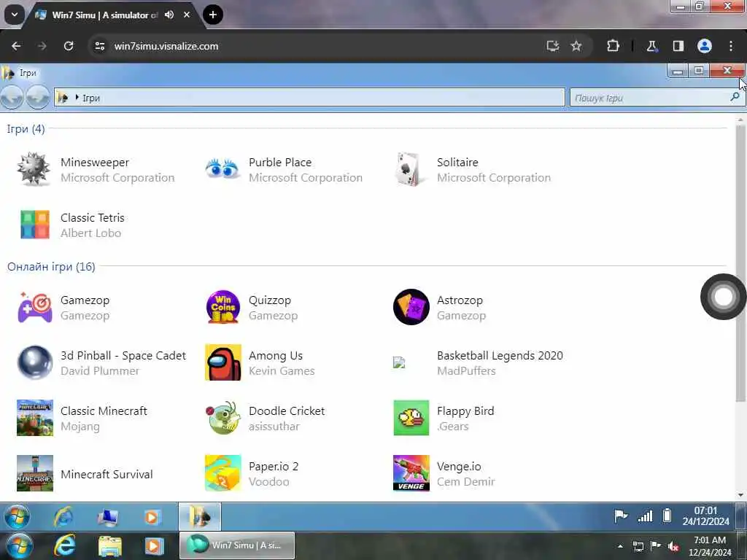Open Astrozop cards icon
Viewport: 747px width, 560px height.
(411, 307)
